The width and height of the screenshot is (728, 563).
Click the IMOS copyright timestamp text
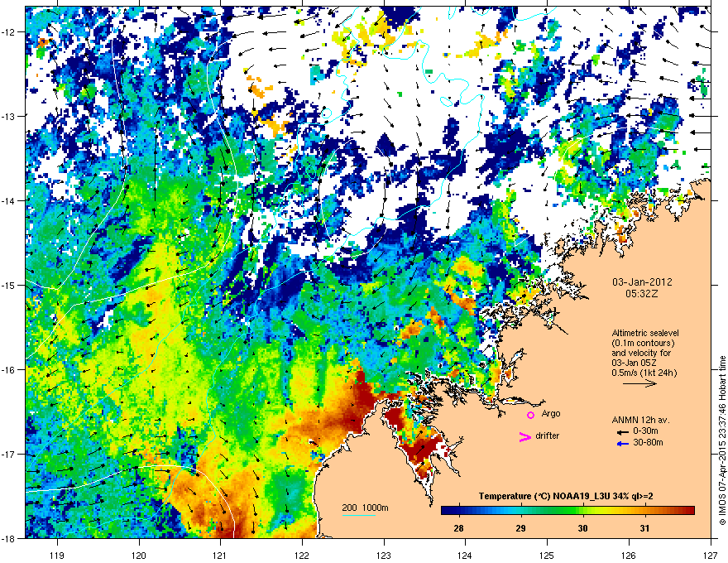coord(722,440)
